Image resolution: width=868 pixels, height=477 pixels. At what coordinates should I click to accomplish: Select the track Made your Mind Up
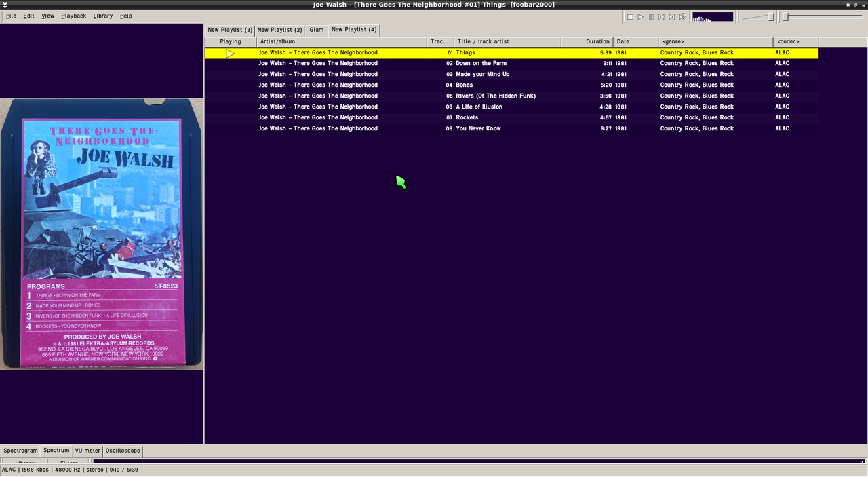pyautogui.click(x=511, y=75)
